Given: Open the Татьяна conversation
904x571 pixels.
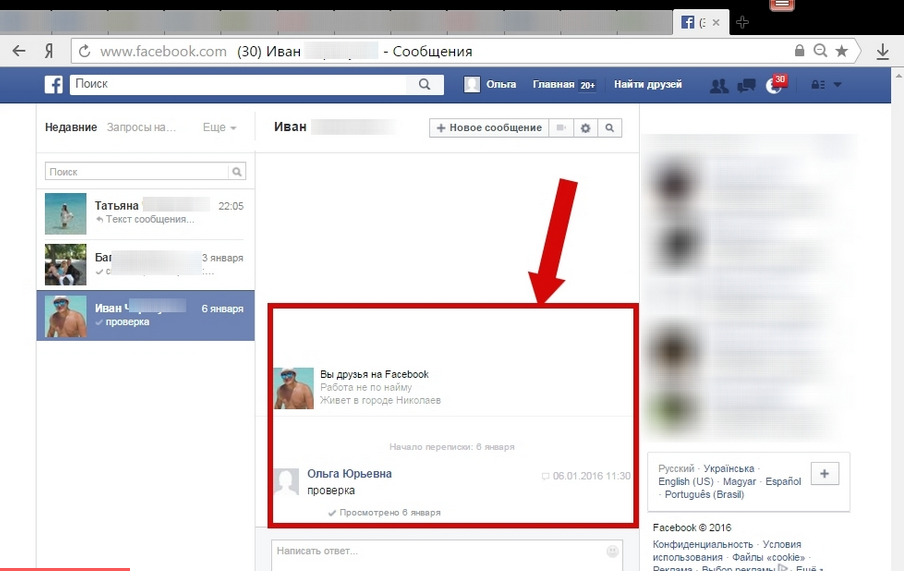Looking at the screenshot, I should 145,214.
